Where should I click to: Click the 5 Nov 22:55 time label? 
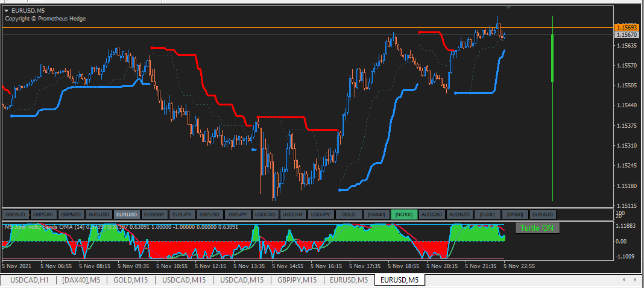[519, 266]
